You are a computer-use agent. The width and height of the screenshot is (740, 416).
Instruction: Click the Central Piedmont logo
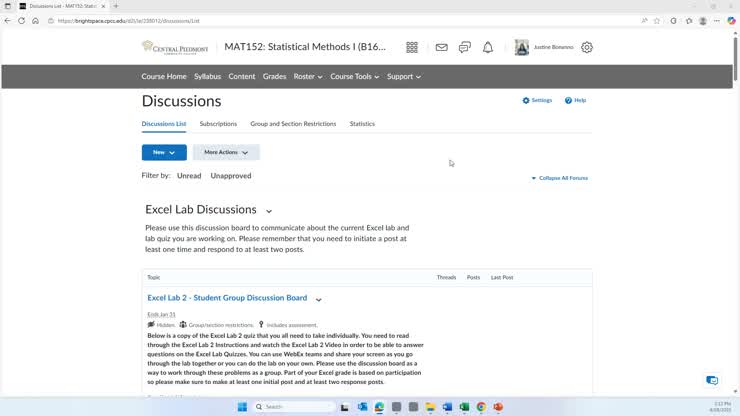[x=175, y=47]
